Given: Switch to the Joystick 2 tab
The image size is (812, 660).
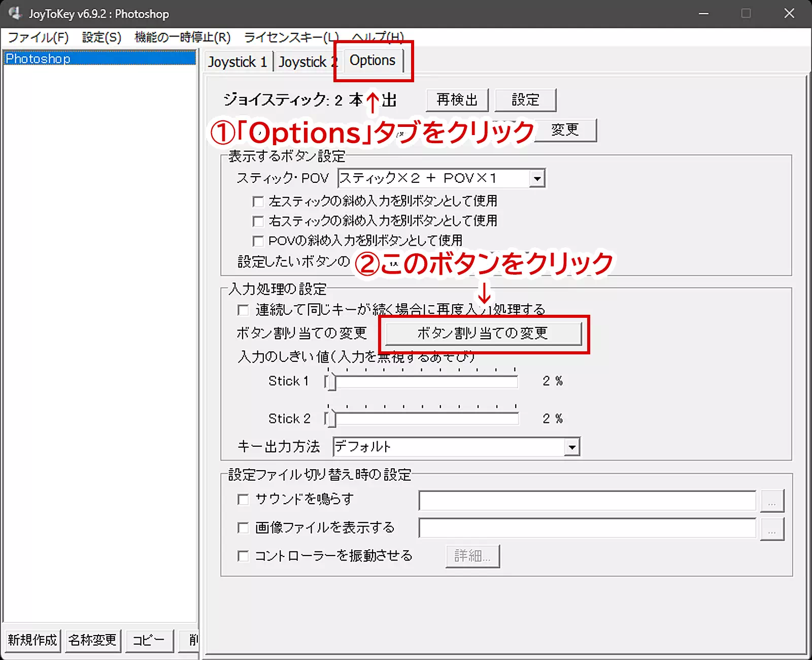Looking at the screenshot, I should coord(308,62).
